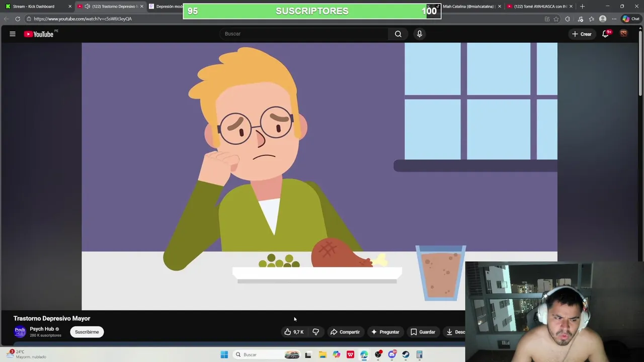Open the Copilot Chat button

[630, 19]
